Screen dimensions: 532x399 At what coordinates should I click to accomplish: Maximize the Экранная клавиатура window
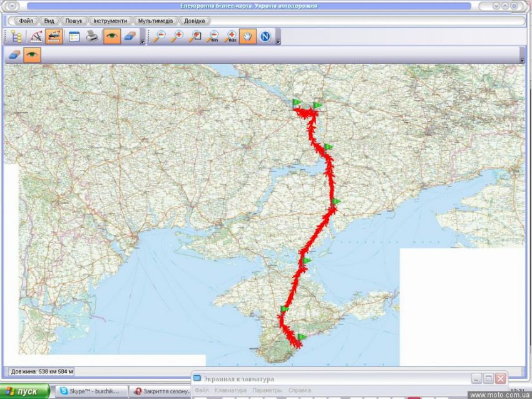(489, 378)
